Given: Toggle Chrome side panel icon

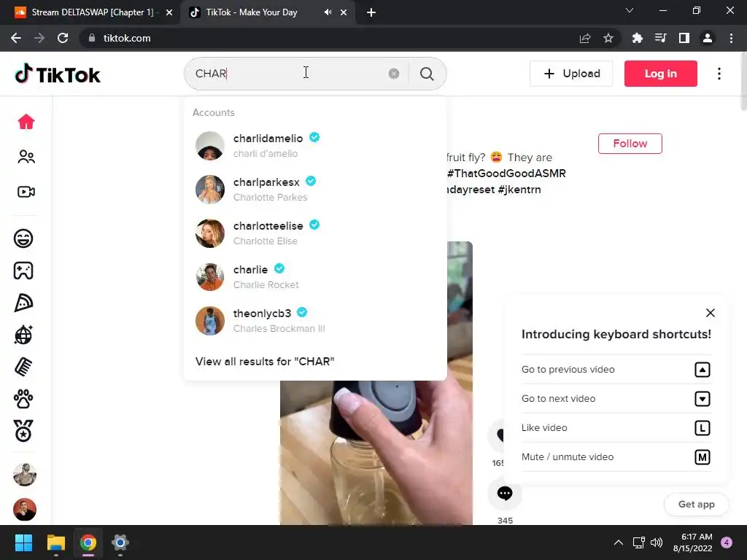Looking at the screenshot, I should [x=684, y=38].
